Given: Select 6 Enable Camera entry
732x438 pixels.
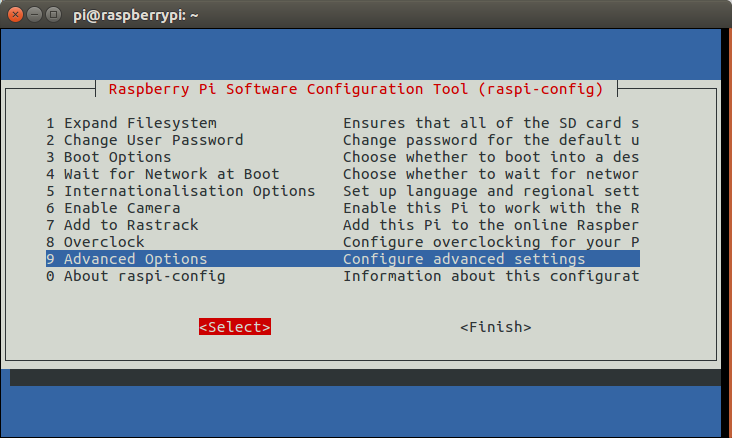Looking at the screenshot, I should coord(113,208).
